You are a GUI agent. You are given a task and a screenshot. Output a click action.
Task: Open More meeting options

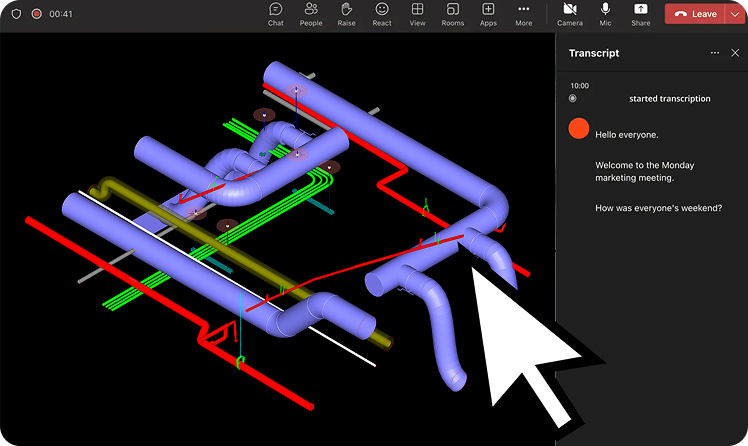tap(523, 14)
